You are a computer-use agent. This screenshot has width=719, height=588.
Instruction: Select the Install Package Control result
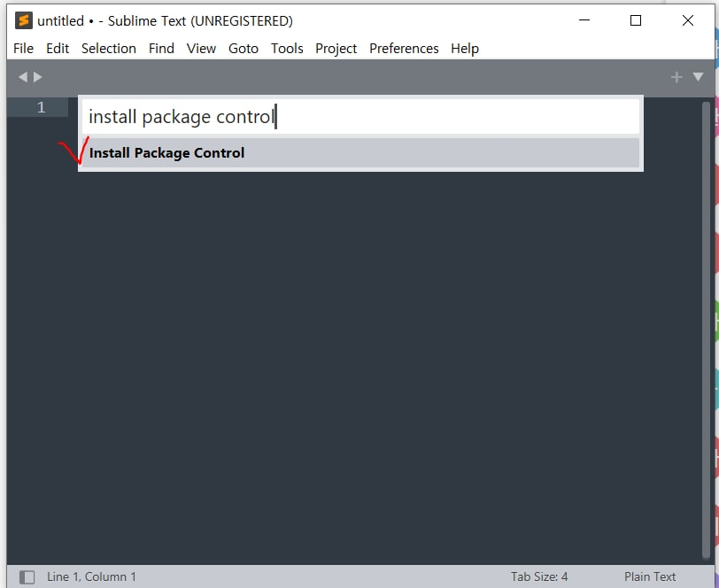361,152
